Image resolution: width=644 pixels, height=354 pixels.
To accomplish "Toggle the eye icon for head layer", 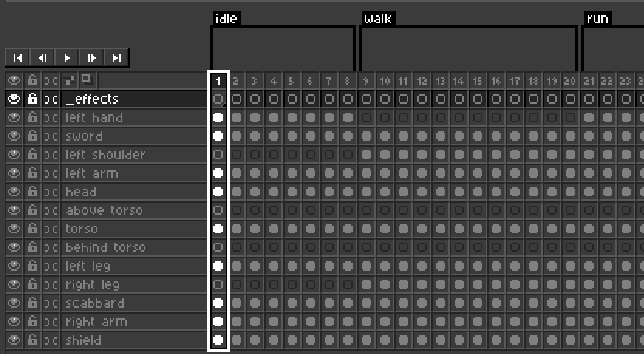I will click(x=13, y=192).
